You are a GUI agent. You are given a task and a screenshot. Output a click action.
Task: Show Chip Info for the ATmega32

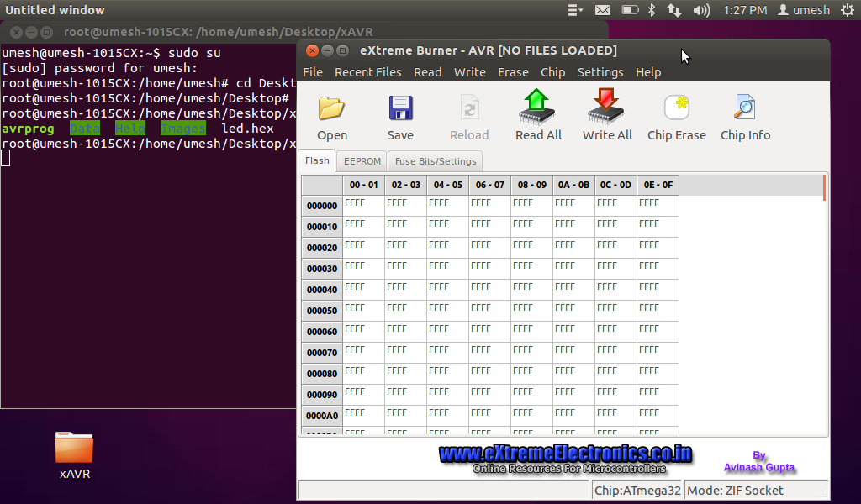coord(745,116)
